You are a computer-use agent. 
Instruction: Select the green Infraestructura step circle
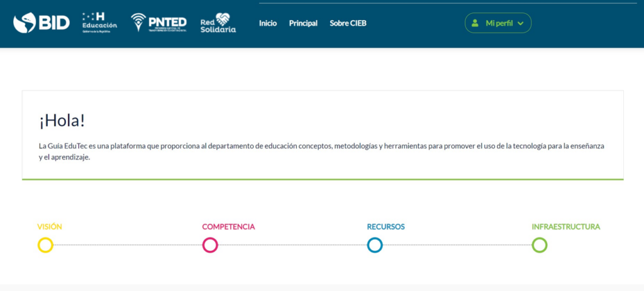[540, 245]
